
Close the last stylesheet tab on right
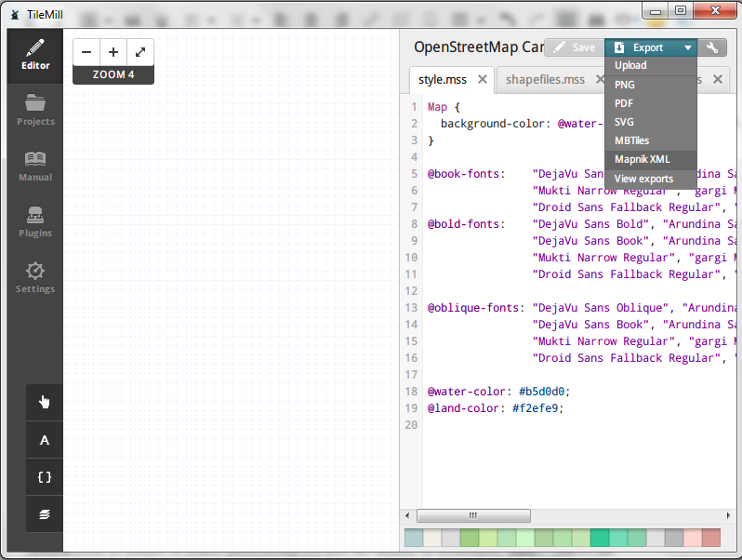coord(718,79)
